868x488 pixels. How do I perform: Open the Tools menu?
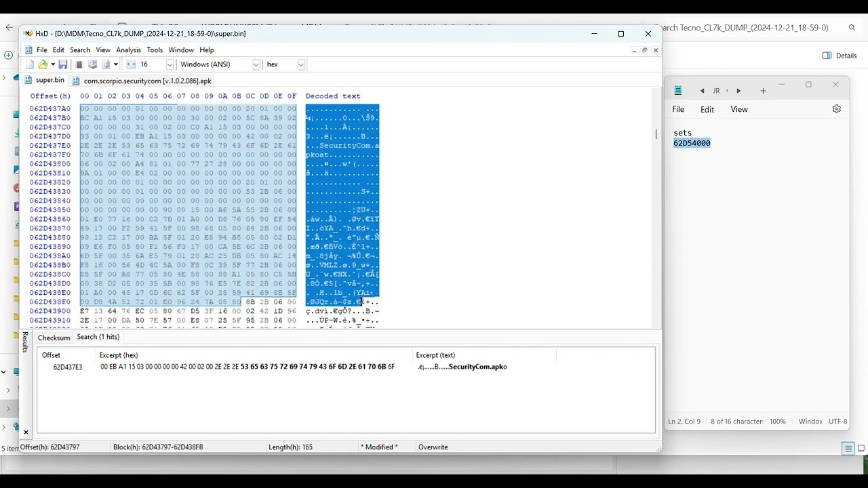(x=155, y=50)
